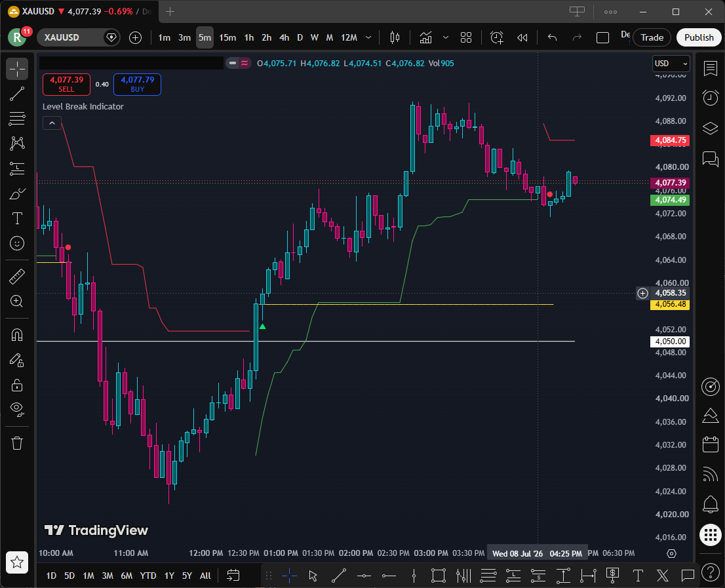This screenshot has height=588, width=725.
Task: Open the apps grid round button
Action: tap(710, 536)
